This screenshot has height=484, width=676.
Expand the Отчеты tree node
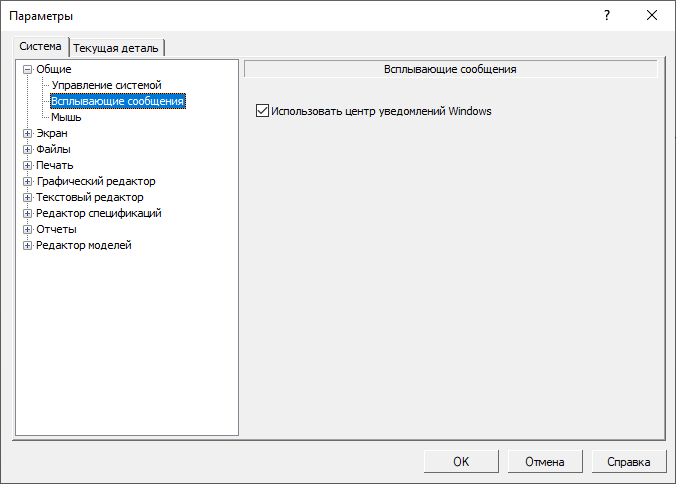28,230
